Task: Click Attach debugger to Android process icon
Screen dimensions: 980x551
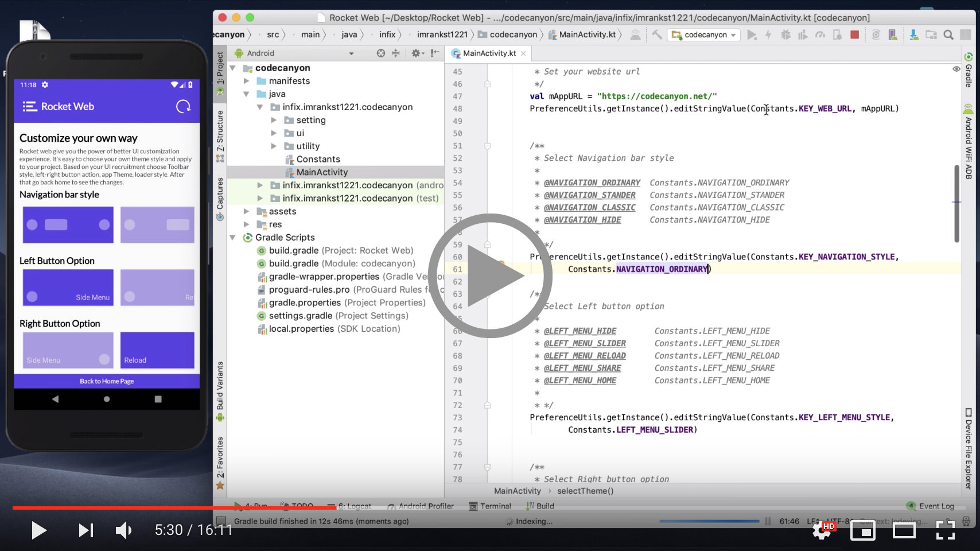Action: point(837,35)
